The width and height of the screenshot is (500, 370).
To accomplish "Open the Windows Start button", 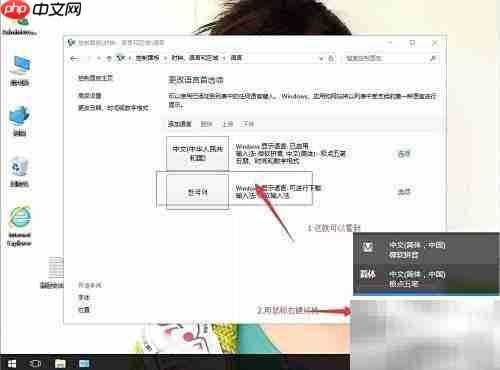I will click(11, 363).
